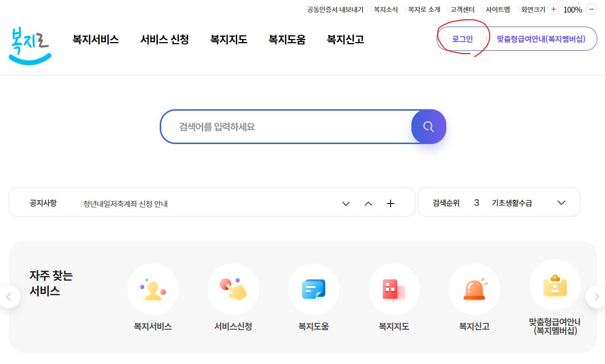
Task: Click the 복지지도 building icon
Action: point(394,289)
